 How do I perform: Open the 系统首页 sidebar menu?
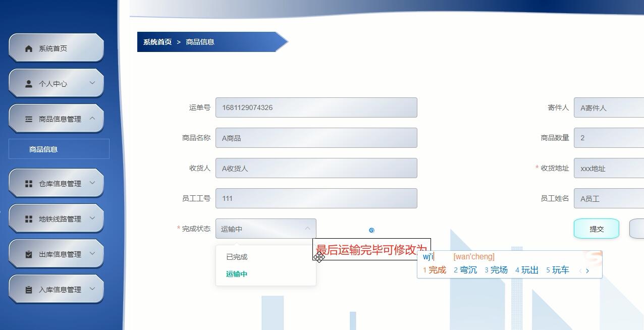point(56,48)
